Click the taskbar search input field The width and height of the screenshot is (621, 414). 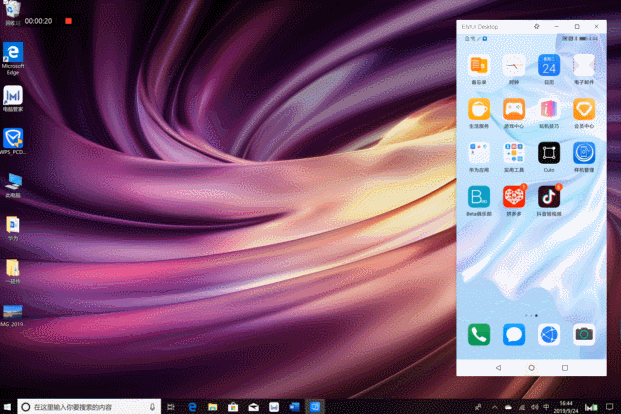(89, 407)
